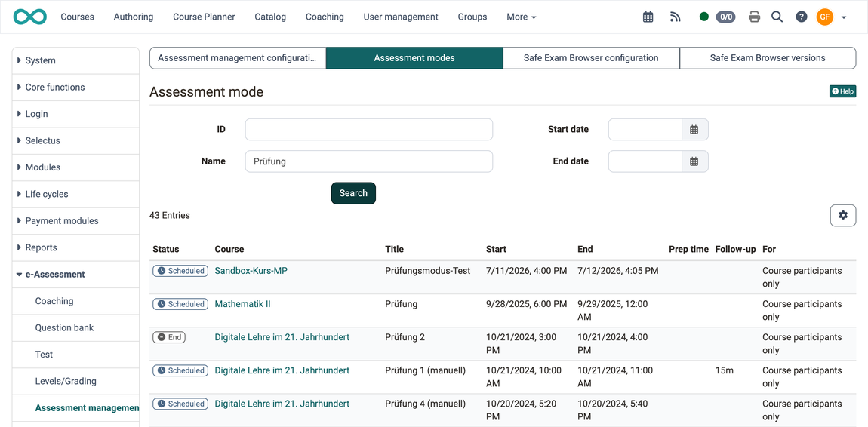Open the Sandbox-Kurs-MP course link
868x427 pixels.
(x=251, y=271)
